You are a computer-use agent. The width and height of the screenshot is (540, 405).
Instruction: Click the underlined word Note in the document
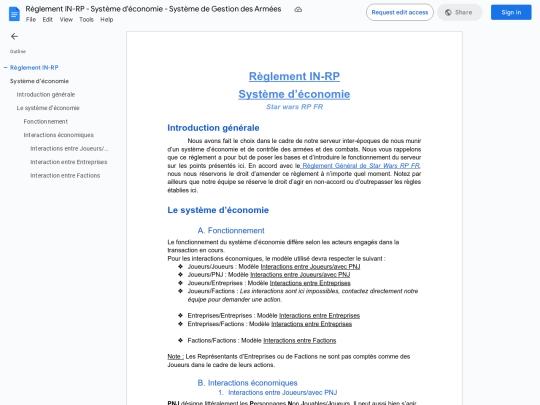pos(175,356)
